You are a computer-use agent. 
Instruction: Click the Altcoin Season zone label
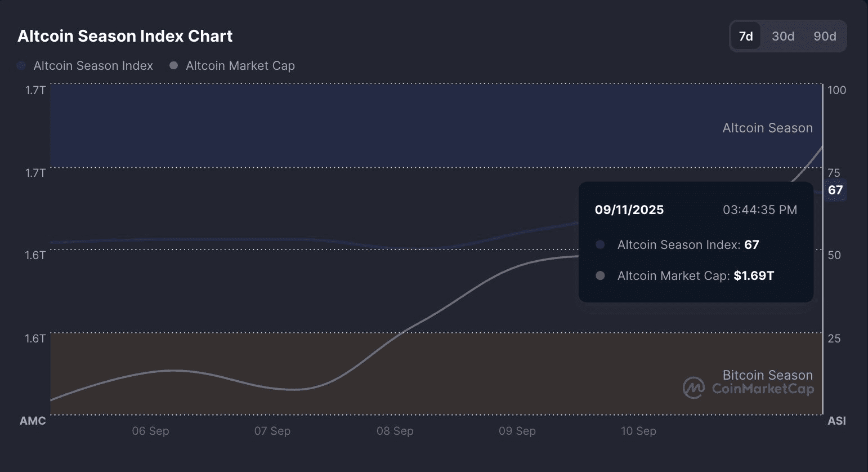pyautogui.click(x=767, y=128)
